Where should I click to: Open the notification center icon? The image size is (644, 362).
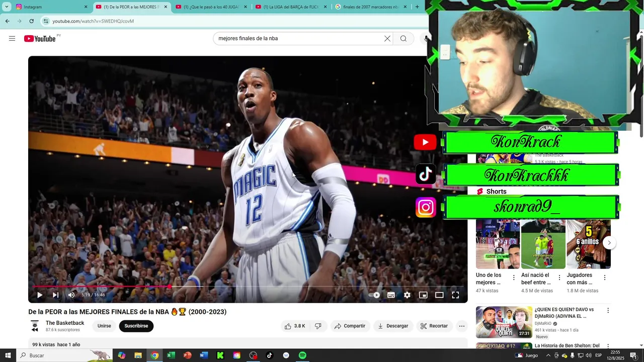coord(633,355)
